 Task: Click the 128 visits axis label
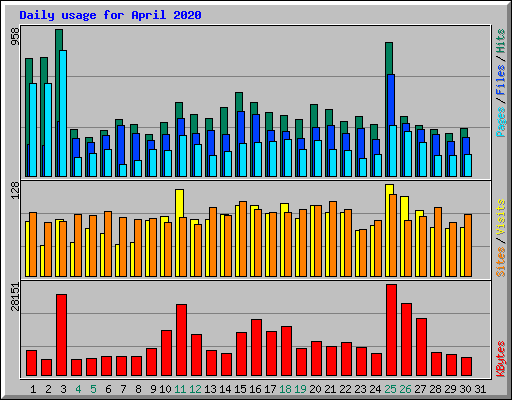tap(15, 191)
